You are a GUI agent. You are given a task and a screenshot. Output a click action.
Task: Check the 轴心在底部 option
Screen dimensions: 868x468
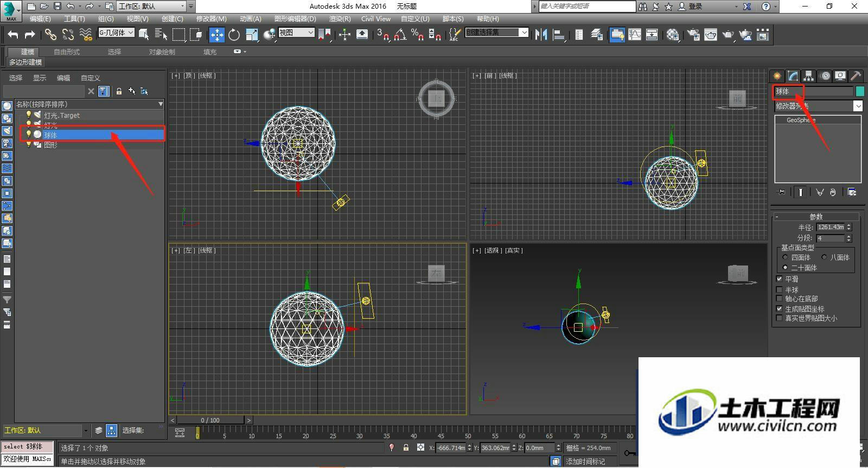point(780,299)
